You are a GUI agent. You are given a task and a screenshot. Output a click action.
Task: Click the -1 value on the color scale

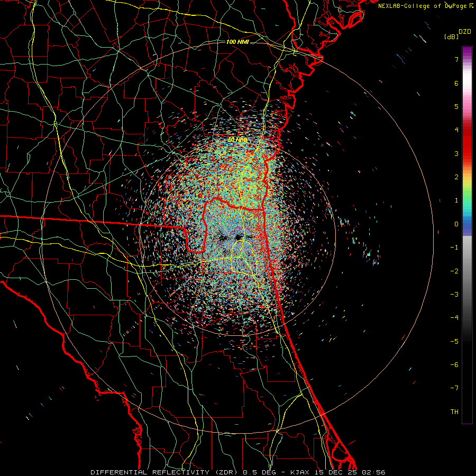[x=454, y=248]
